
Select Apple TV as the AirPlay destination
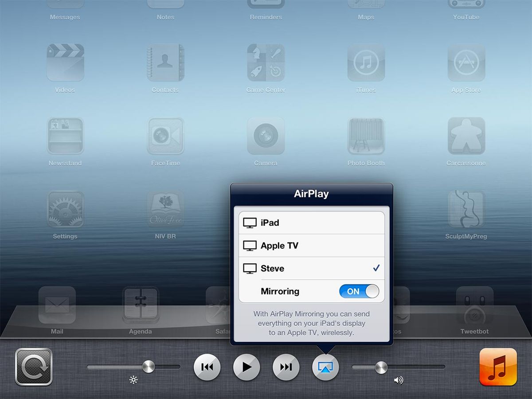pyautogui.click(x=310, y=245)
